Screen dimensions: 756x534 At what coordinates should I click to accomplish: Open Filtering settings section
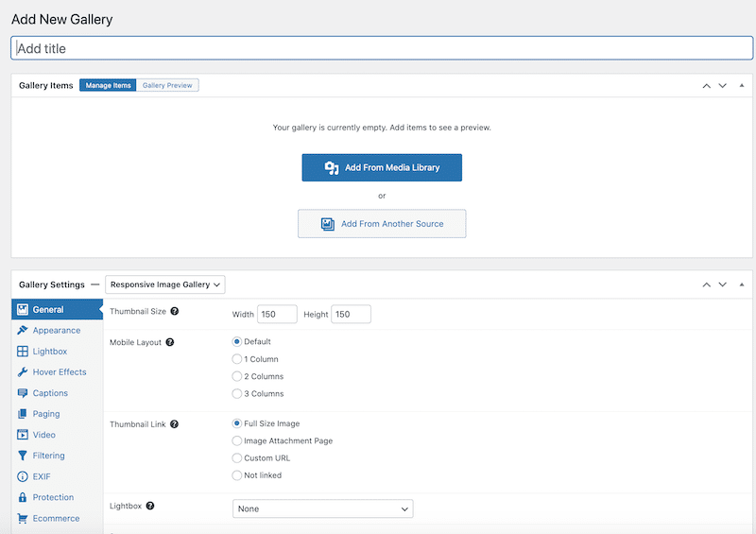(x=58, y=456)
